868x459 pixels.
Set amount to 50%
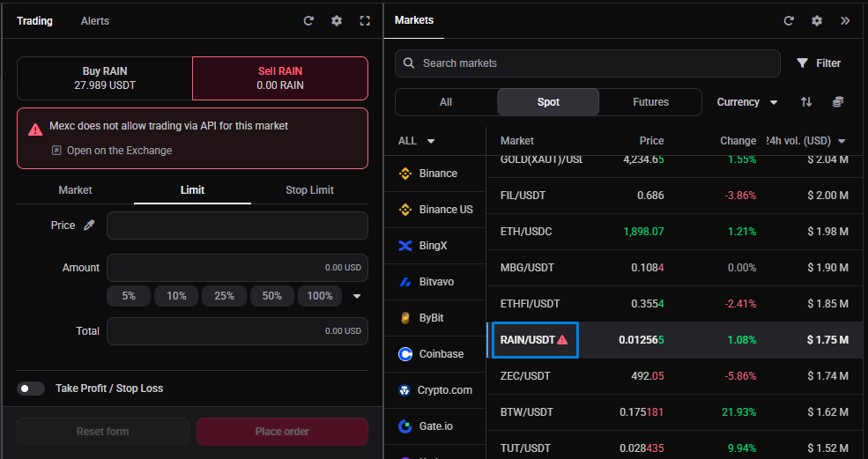coord(271,296)
